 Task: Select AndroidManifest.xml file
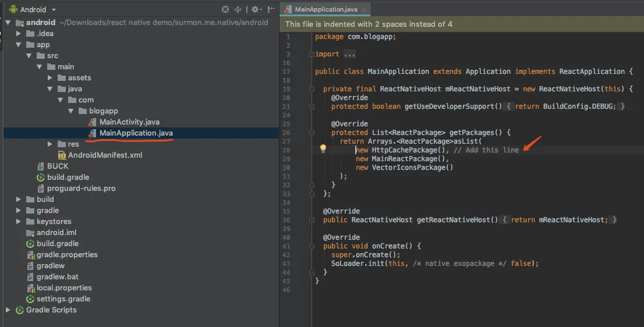pyautogui.click(x=105, y=155)
